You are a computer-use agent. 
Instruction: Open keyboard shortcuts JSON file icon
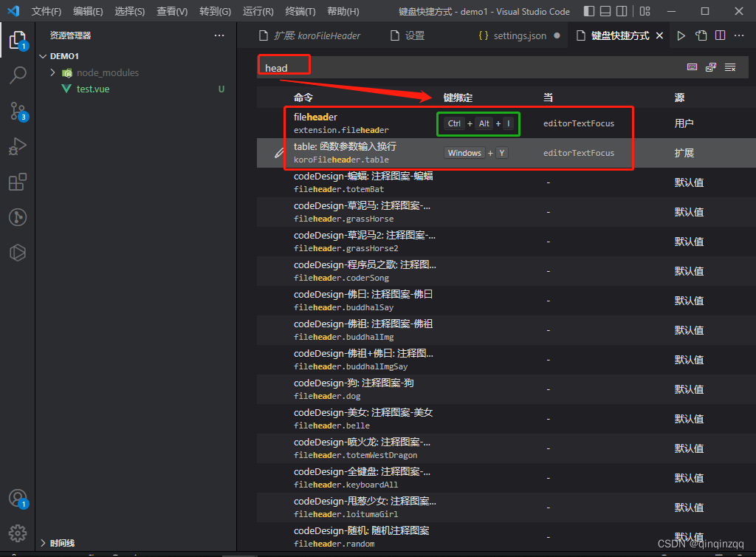tap(701, 35)
